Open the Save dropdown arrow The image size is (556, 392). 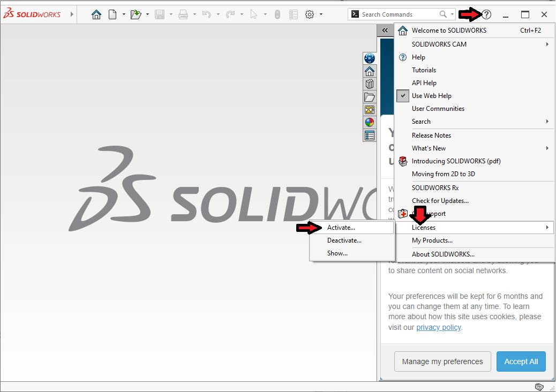[x=171, y=14]
